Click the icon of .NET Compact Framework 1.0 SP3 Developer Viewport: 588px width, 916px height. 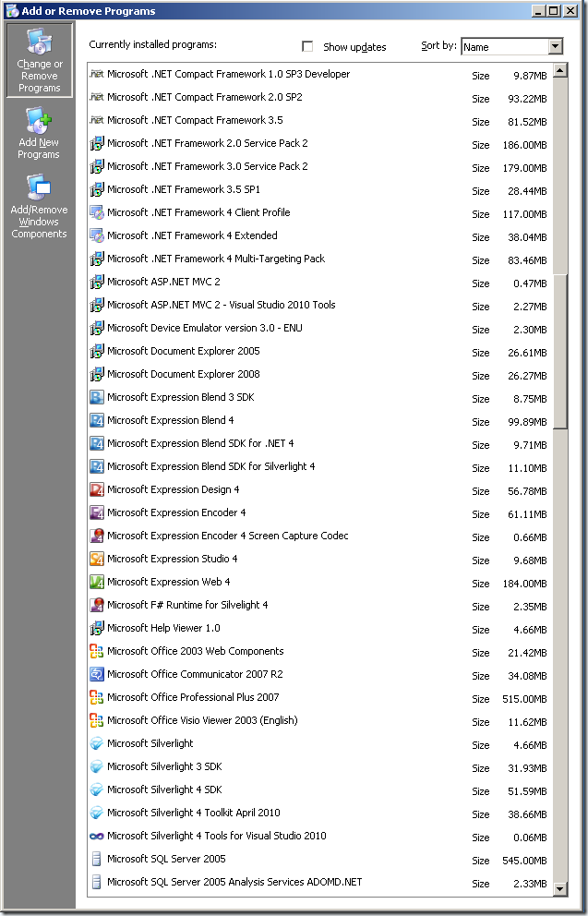click(96, 74)
